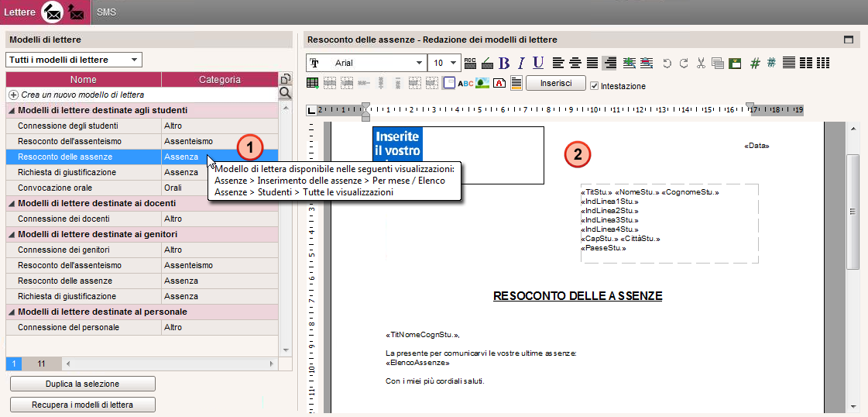Click the document vertical scrollbar thumb
868x417 pixels.
click(x=853, y=211)
